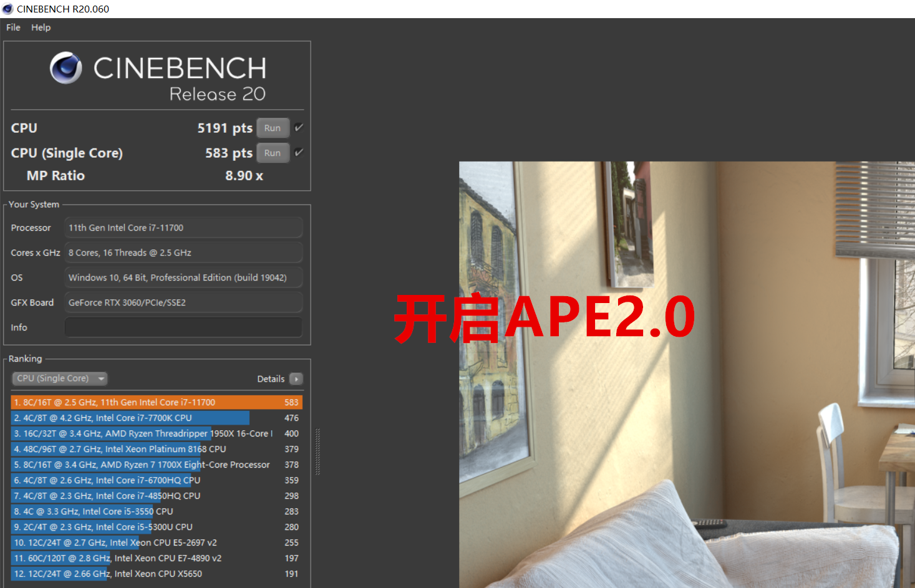Click into the Info input field
The width and height of the screenshot is (915, 588).
pyautogui.click(x=183, y=327)
